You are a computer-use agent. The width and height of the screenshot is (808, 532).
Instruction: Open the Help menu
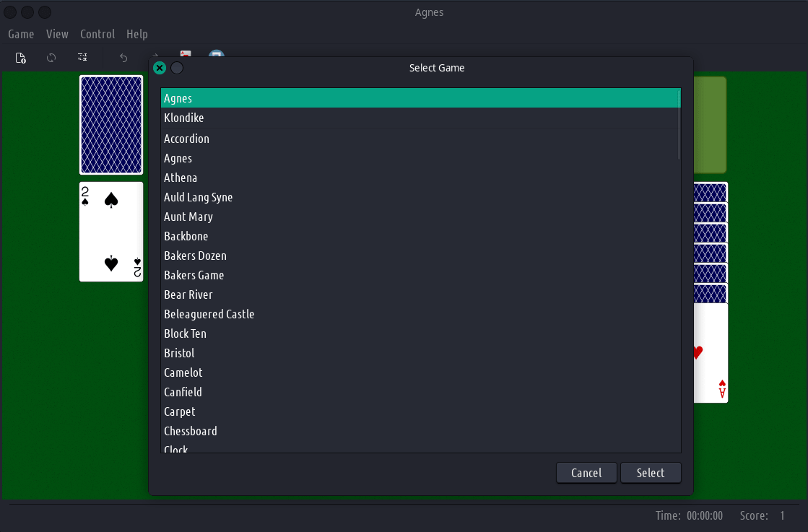[136, 34]
